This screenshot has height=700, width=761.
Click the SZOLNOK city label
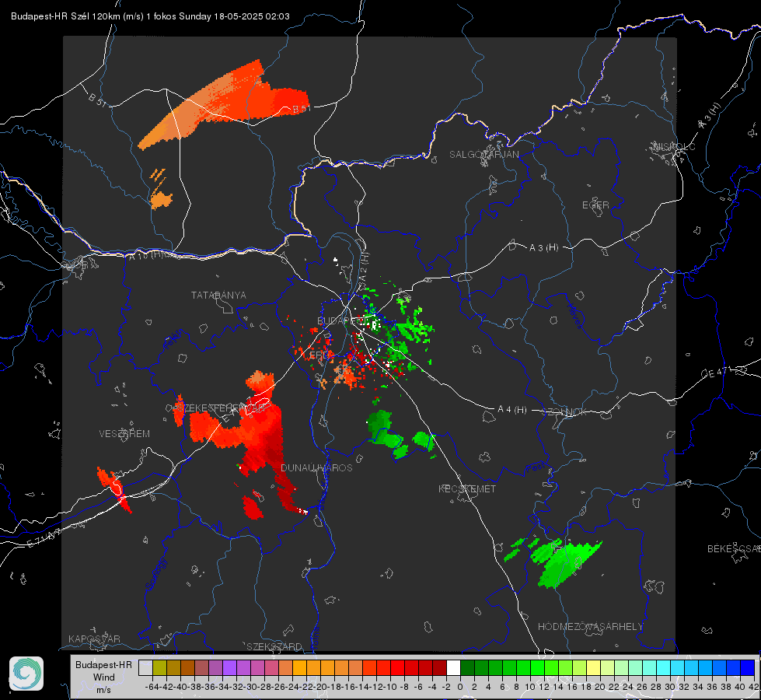pyautogui.click(x=564, y=412)
